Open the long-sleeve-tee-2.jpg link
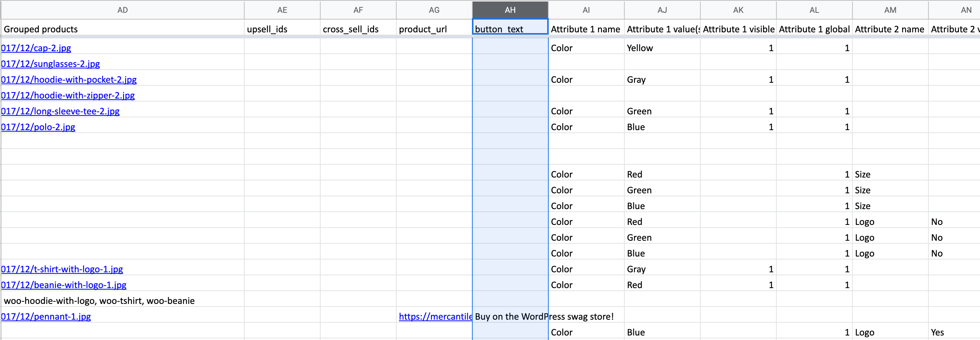The image size is (980, 340). tap(61, 111)
